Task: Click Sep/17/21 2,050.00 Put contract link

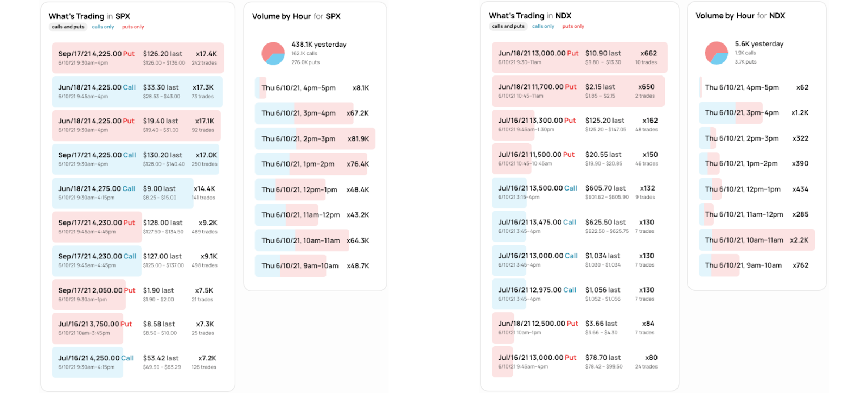Action: coord(97,290)
